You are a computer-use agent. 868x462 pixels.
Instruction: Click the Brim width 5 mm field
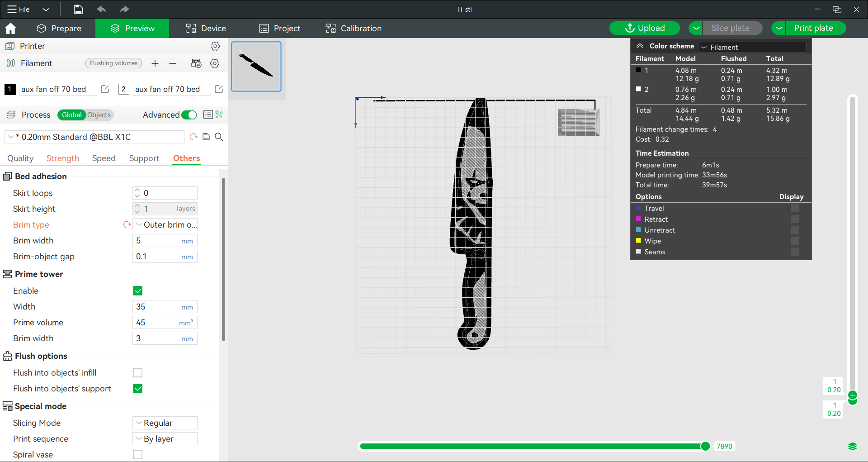(165, 241)
